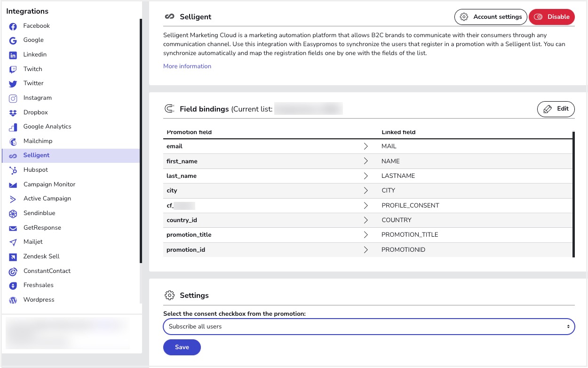The image size is (588, 368).
Task: Open the More information link
Action: coord(187,66)
